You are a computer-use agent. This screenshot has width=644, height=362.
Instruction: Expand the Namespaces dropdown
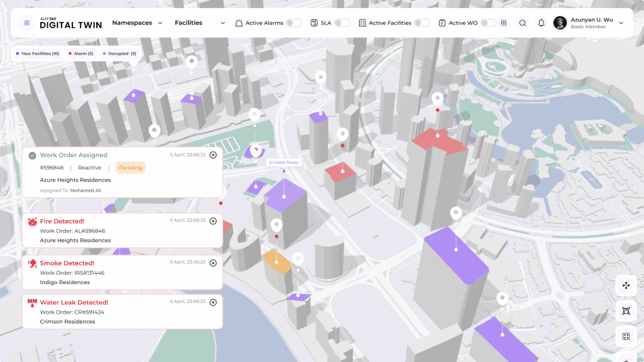click(x=137, y=23)
